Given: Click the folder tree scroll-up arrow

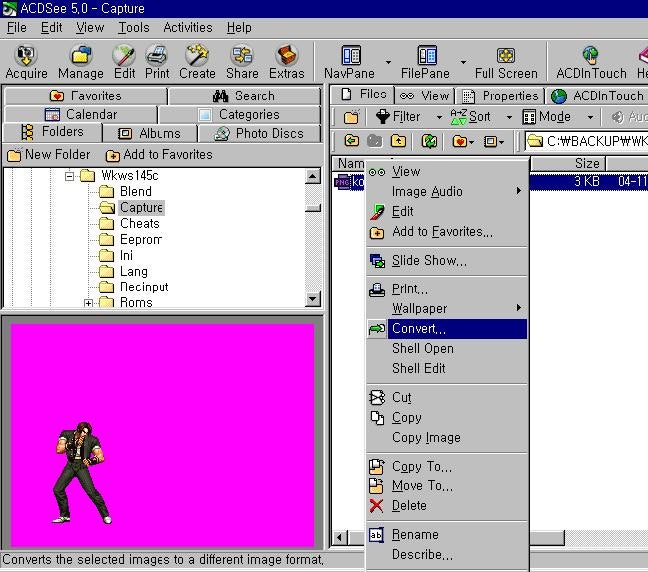Looking at the screenshot, I should click(x=312, y=176).
